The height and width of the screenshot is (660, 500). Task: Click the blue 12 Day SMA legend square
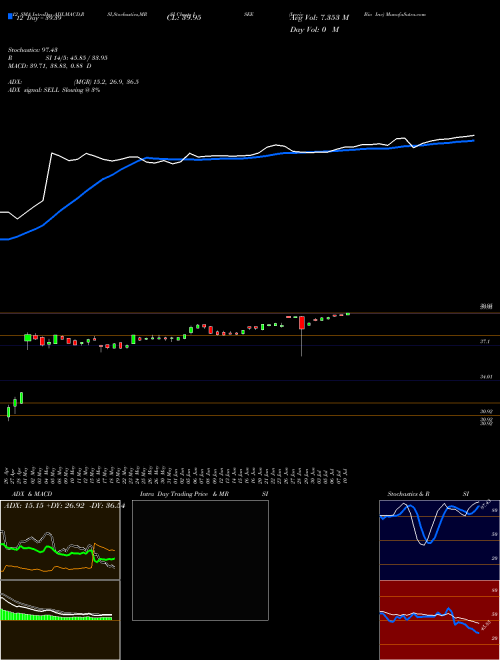tap(10, 17)
